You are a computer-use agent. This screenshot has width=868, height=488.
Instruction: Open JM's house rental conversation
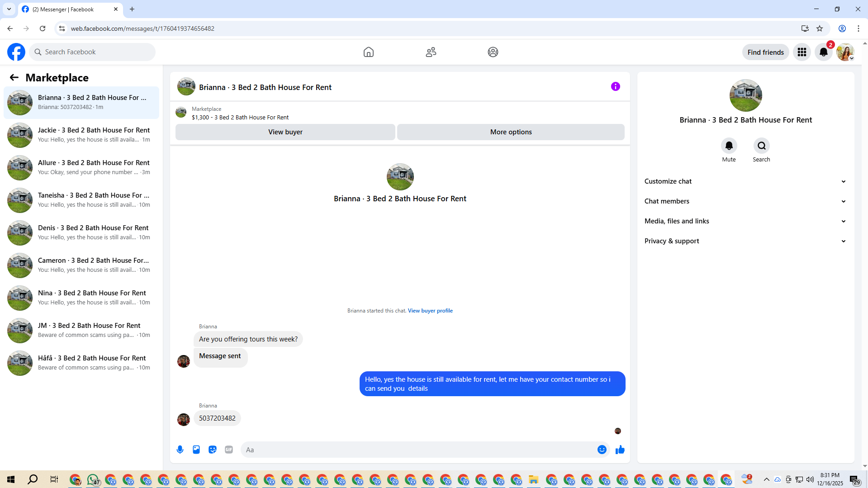[81, 331]
